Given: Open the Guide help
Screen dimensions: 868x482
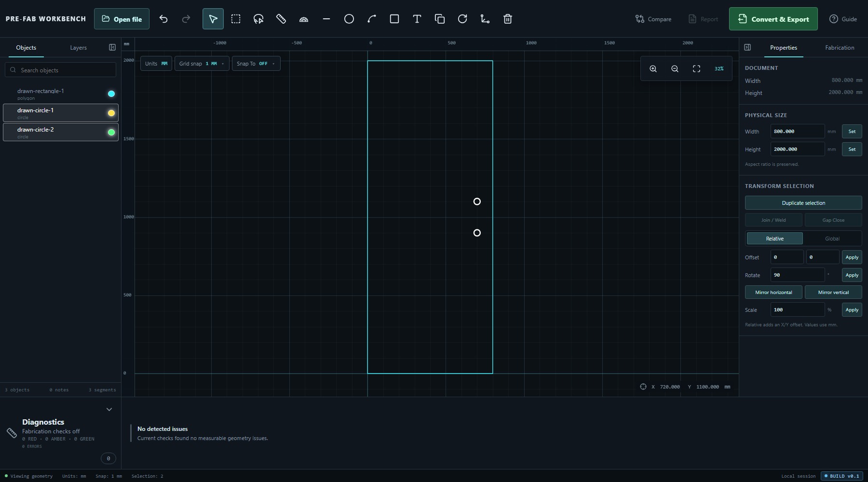Looking at the screenshot, I should coord(843,19).
